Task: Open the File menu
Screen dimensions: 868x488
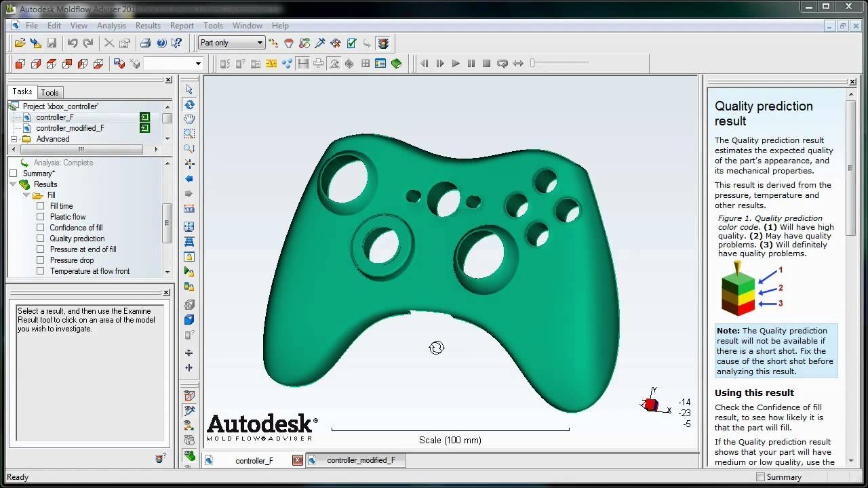Action: point(32,26)
